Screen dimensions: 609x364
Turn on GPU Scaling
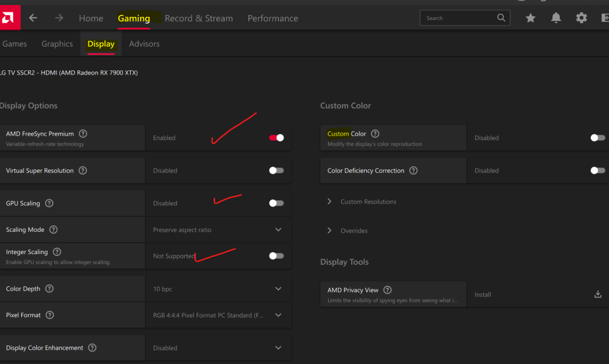[x=276, y=203]
